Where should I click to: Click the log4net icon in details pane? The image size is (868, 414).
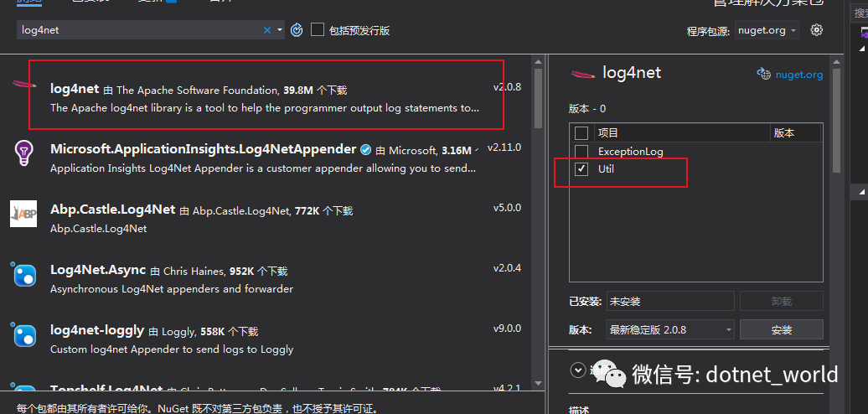pos(583,74)
